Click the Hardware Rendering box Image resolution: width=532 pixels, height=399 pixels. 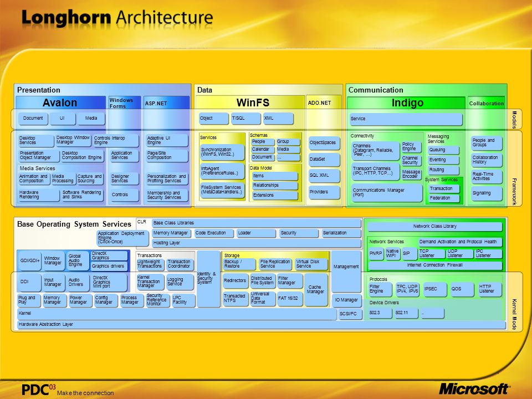pos(39,195)
